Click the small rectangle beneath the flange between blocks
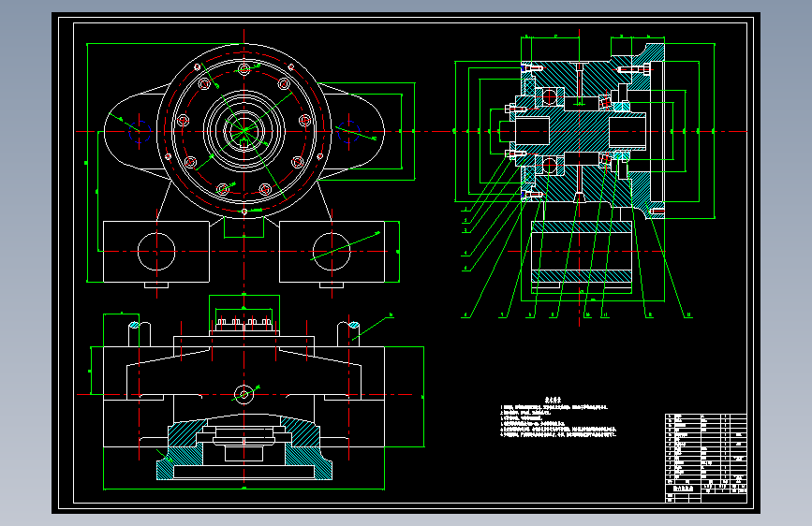 point(244,227)
